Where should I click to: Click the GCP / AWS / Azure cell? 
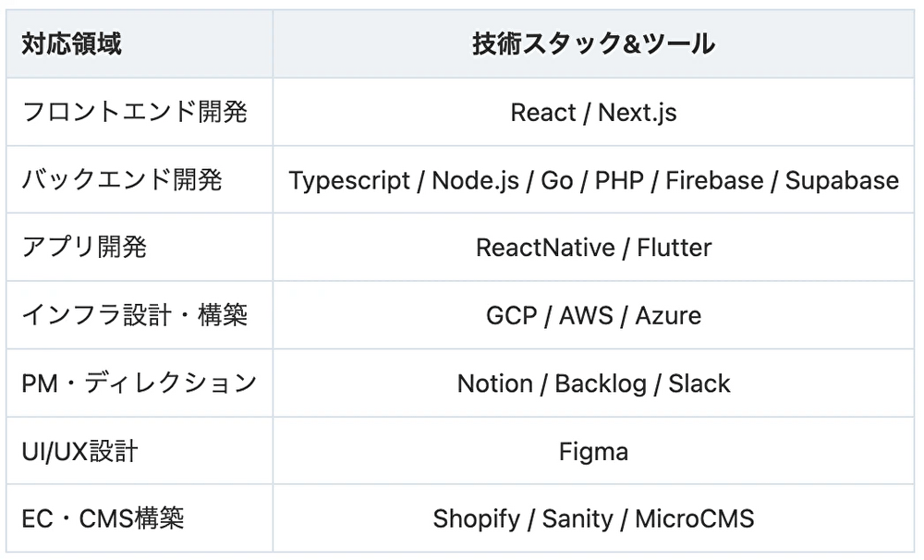(x=593, y=315)
